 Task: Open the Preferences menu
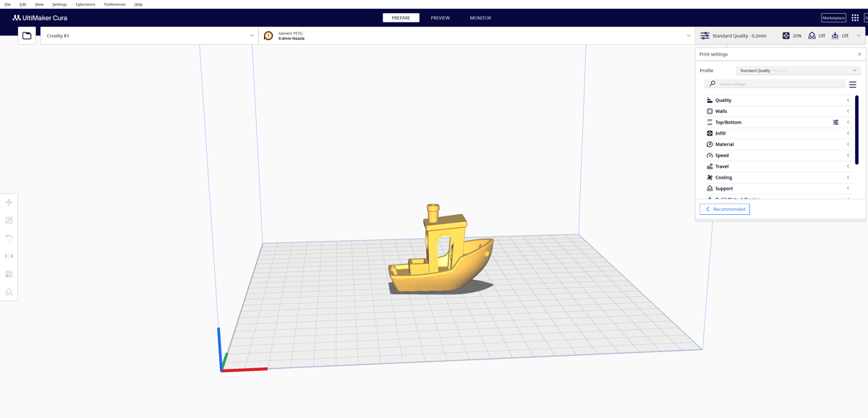[x=114, y=4]
